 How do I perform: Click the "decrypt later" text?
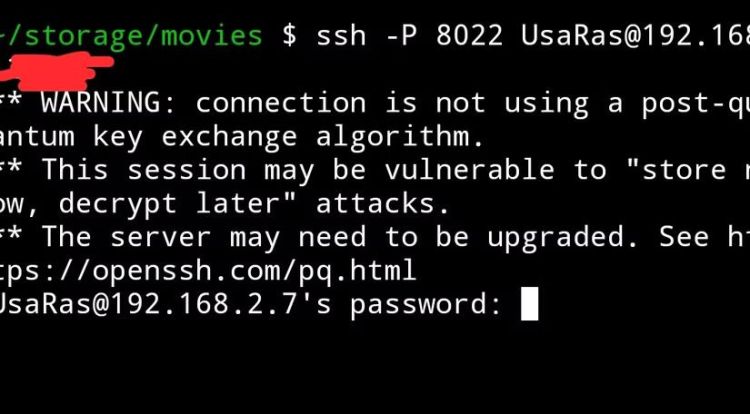(182, 204)
